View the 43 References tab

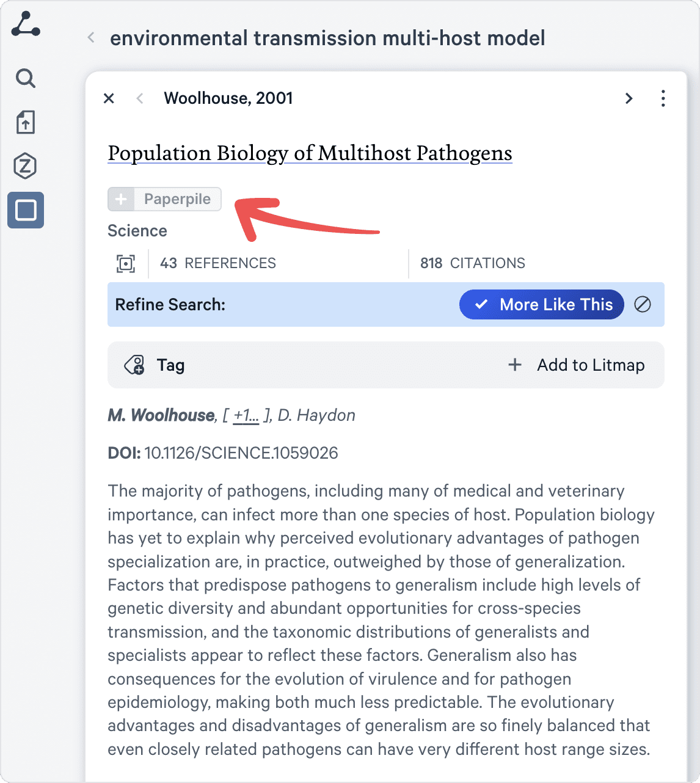218,263
